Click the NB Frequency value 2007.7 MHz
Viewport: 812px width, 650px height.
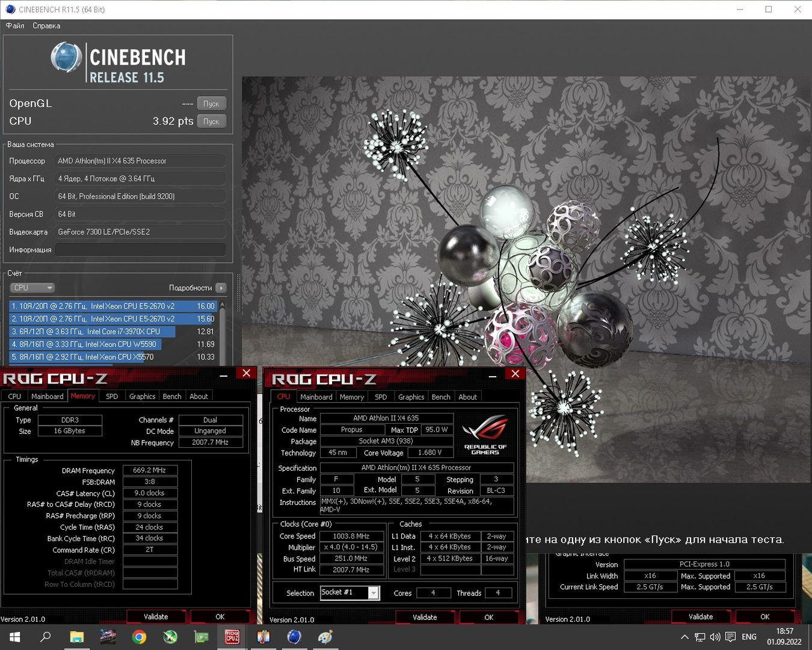210,442
